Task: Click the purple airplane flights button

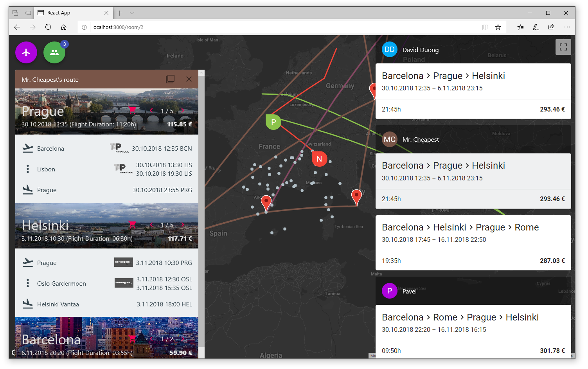Action: click(26, 52)
